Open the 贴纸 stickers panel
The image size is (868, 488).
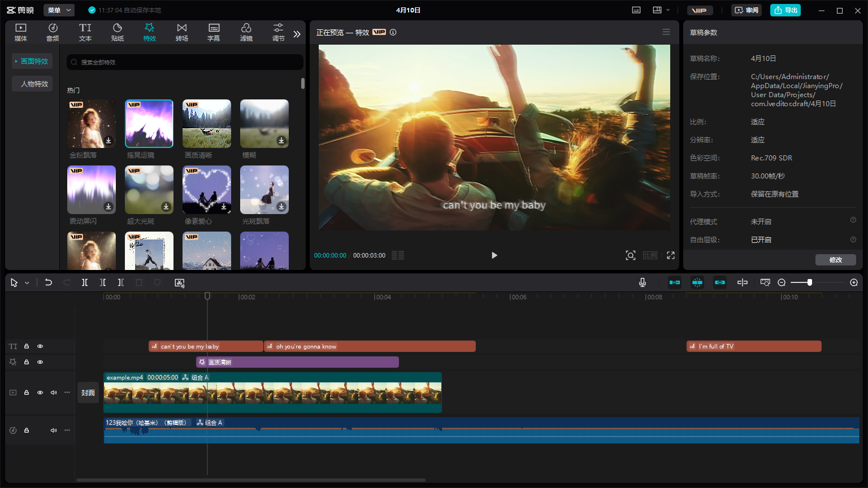117,32
